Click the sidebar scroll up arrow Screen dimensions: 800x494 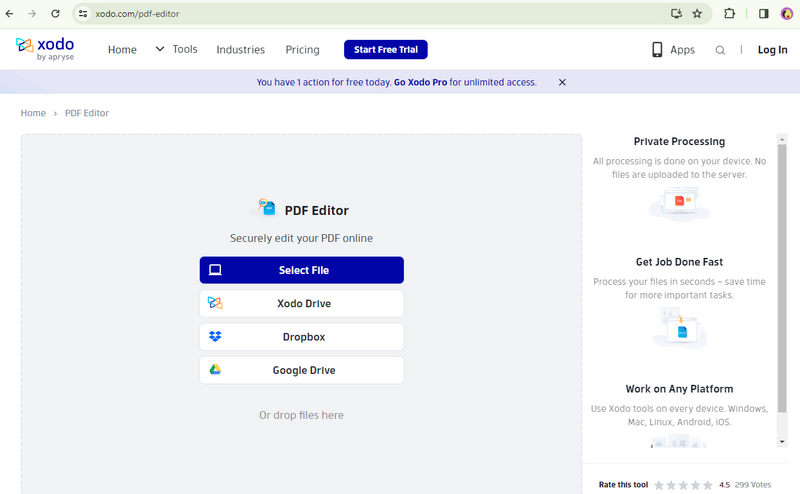[x=782, y=139]
